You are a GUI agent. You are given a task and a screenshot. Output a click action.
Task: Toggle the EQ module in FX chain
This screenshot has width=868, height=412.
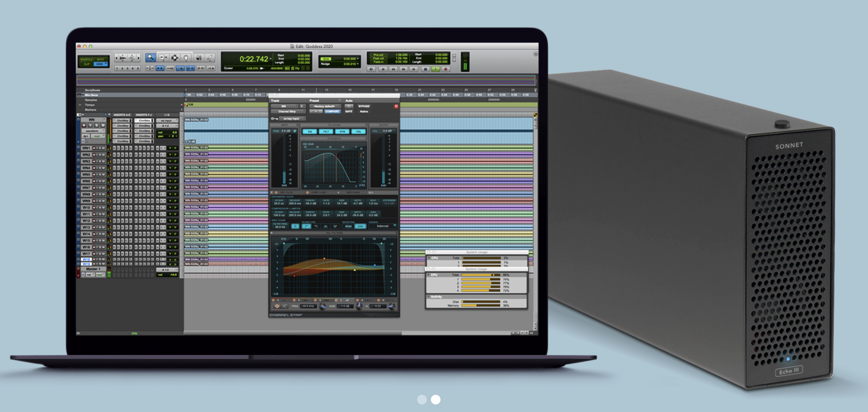pyautogui.click(x=310, y=132)
